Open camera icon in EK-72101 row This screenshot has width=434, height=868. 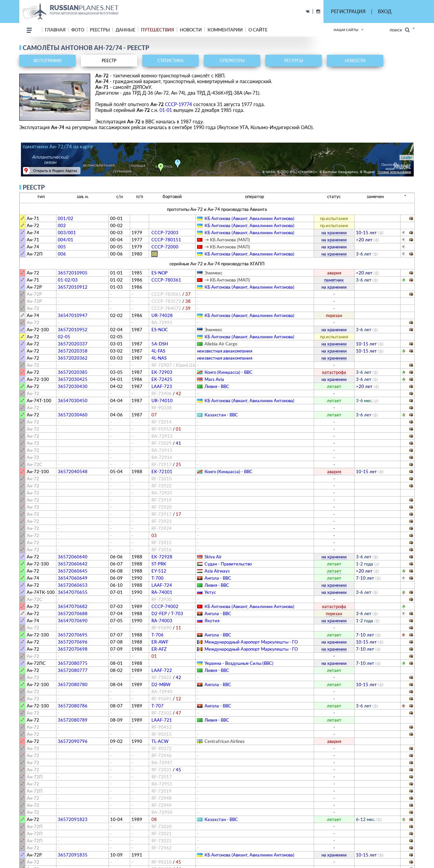pos(411,472)
